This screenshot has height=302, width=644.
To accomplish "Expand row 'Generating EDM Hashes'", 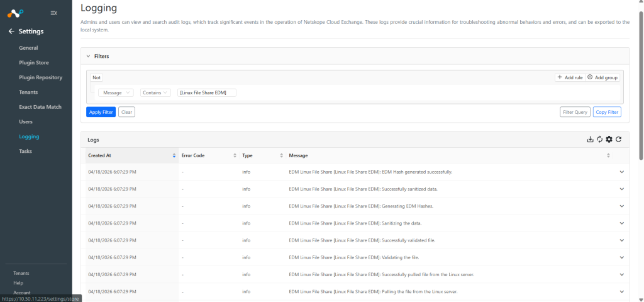I will pyautogui.click(x=621, y=206).
